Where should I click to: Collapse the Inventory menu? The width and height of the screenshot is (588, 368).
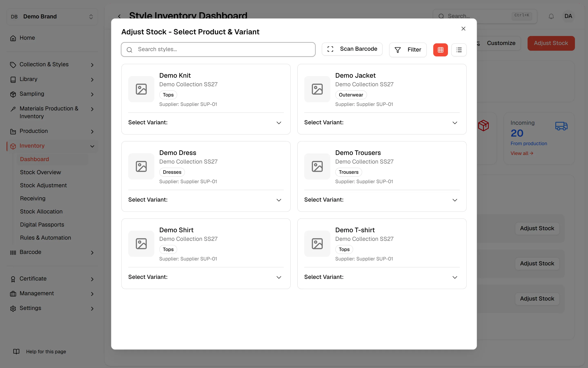(52, 146)
